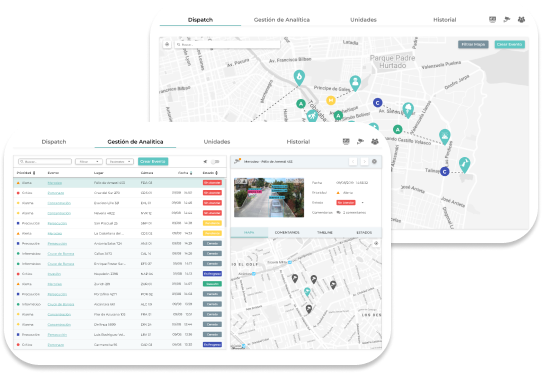Screen dimensions: 542x373
Task: Click Crear Evento in the events table toolbar
Action: (x=153, y=161)
